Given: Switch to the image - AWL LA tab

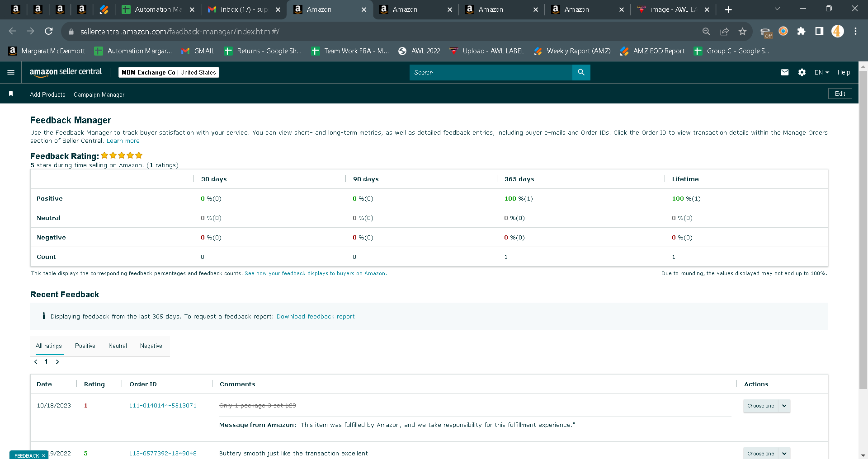Looking at the screenshot, I should click(x=673, y=9).
